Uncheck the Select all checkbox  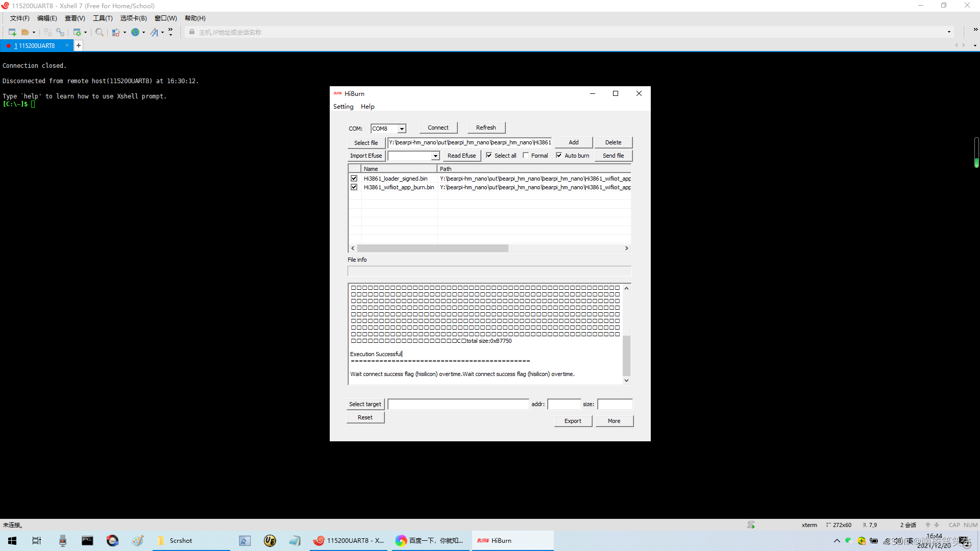(x=489, y=156)
